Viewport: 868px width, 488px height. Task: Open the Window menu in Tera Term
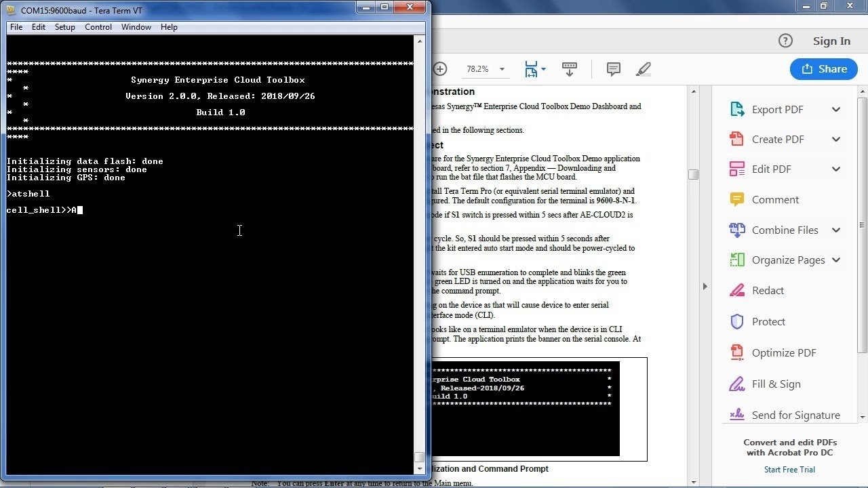point(136,27)
